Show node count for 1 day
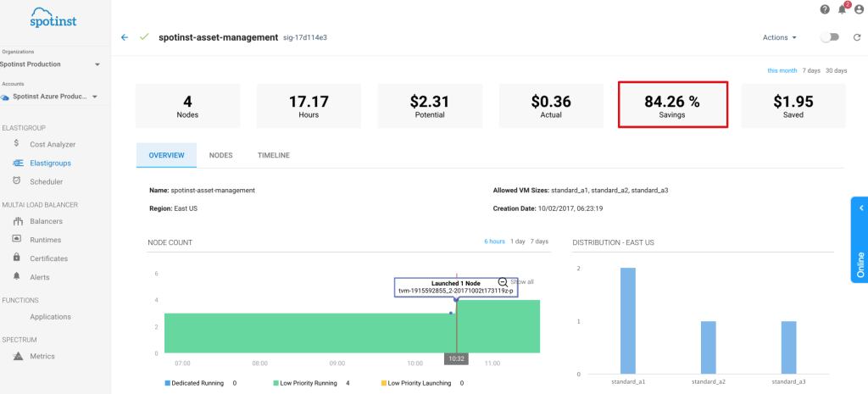This screenshot has width=868, height=394. pyautogui.click(x=516, y=241)
